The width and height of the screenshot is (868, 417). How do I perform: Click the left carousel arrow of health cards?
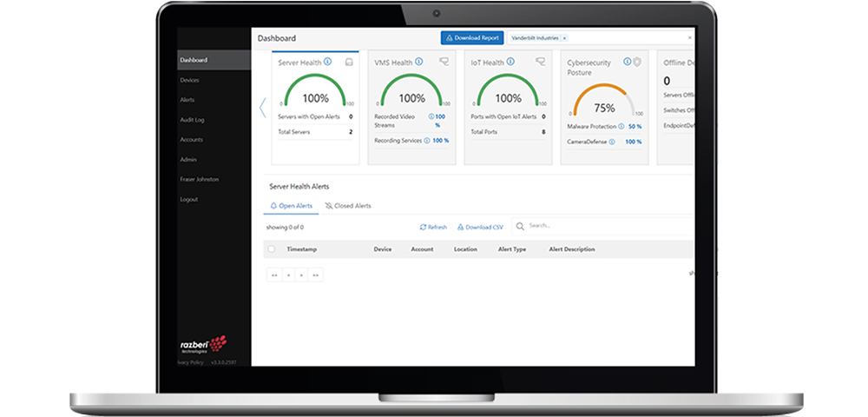(x=262, y=108)
